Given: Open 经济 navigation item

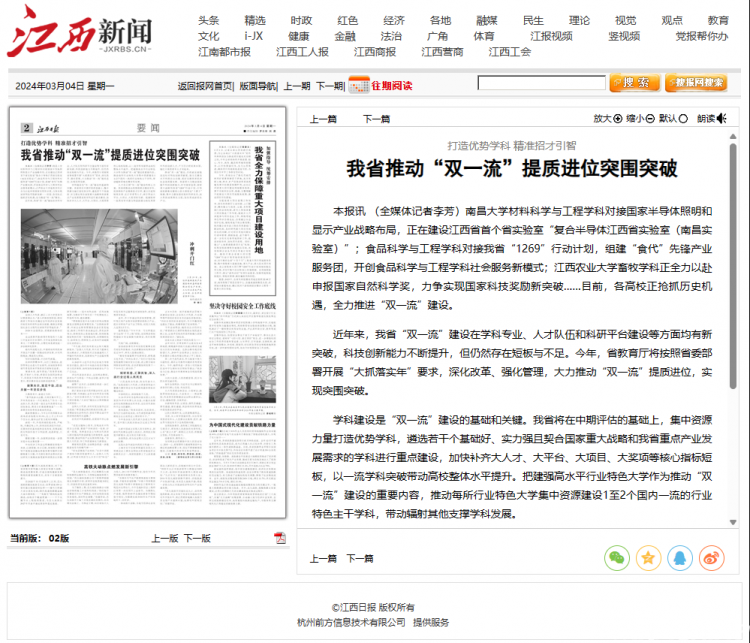Looking at the screenshot, I should pos(394,21).
